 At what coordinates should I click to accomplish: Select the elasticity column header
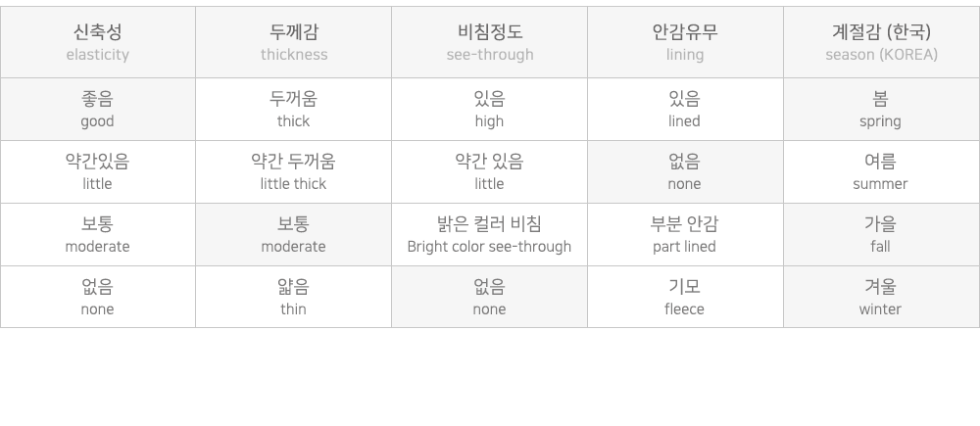coord(97,42)
